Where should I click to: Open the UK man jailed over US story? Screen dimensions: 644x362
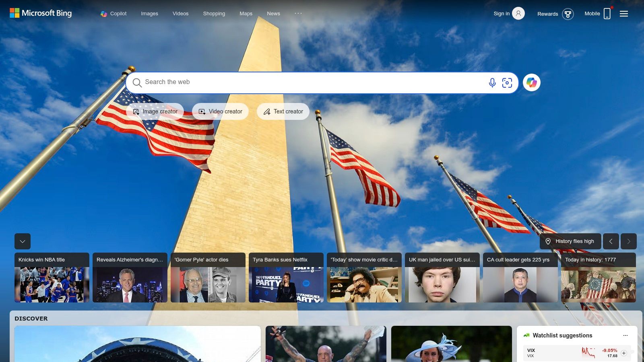click(x=442, y=278)
